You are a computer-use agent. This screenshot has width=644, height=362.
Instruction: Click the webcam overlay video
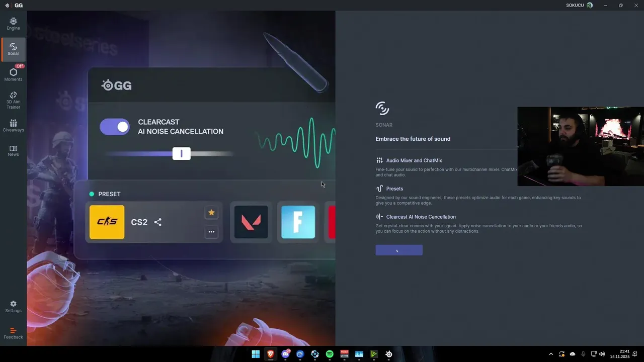[x=581, y=146]
